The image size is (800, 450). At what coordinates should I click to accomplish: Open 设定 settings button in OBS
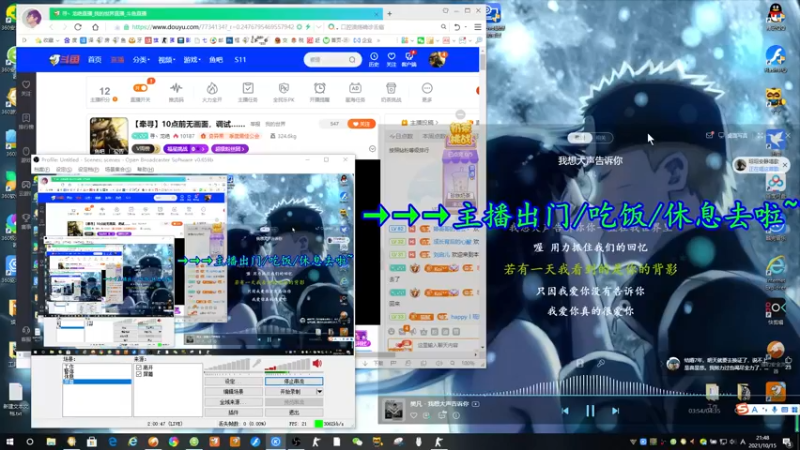[x=233, y=381]
